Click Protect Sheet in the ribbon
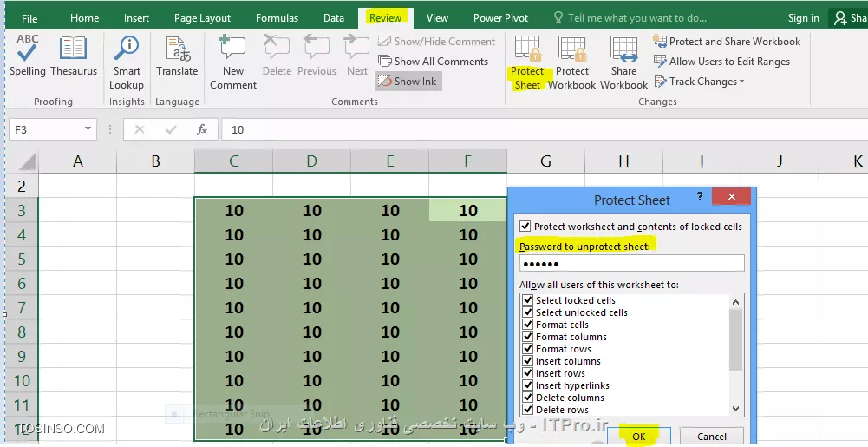 527,62
